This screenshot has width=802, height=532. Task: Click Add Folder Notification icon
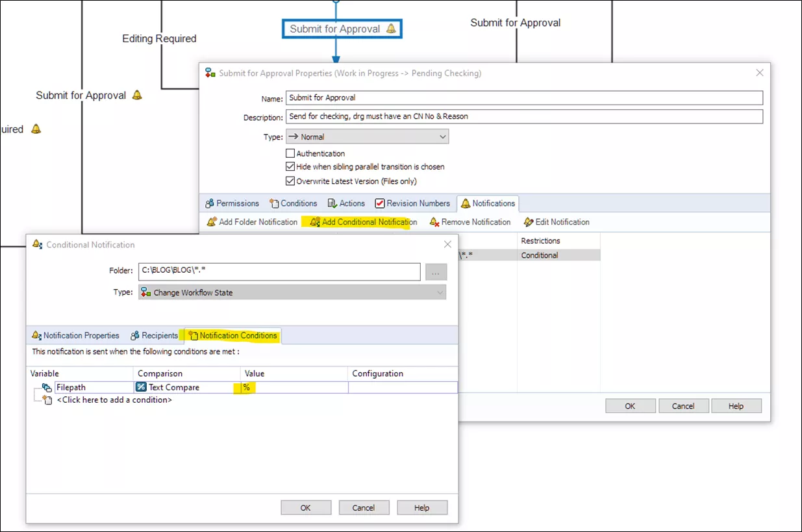click(x=211, y=222)
